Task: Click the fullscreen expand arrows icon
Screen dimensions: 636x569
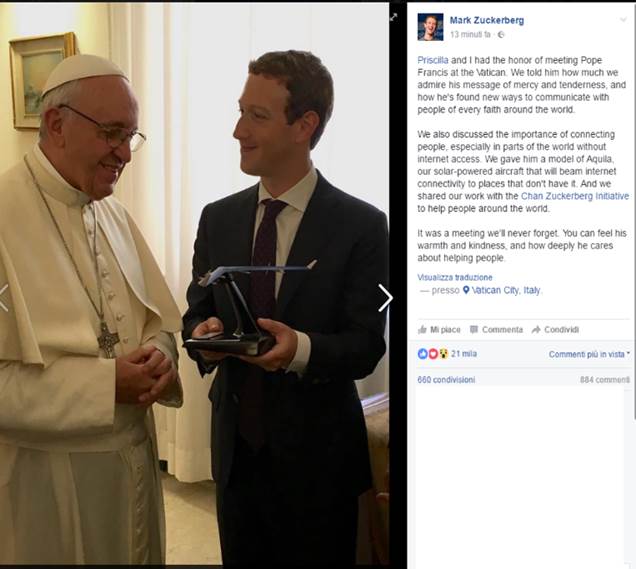Action: pos(393,17)
